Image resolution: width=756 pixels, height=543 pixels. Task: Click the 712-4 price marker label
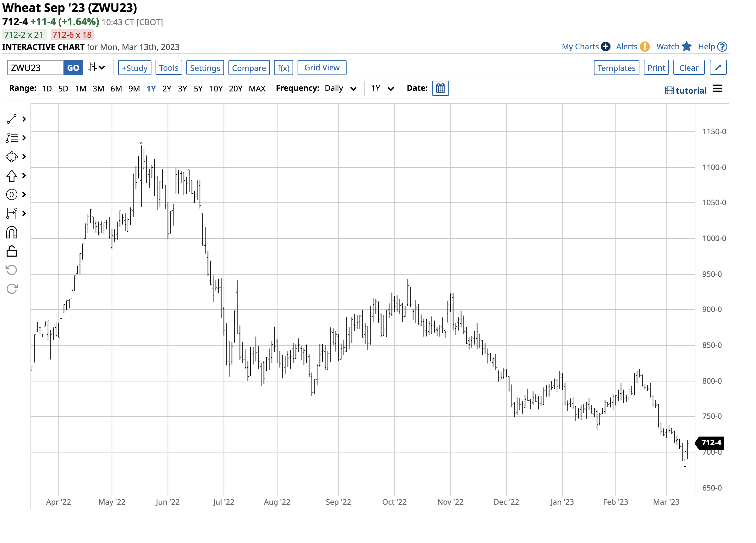tap(711, 443)
